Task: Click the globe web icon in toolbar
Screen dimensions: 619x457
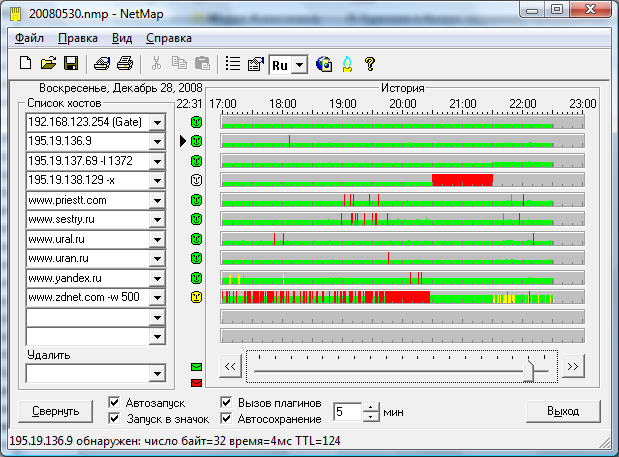Action: (x=324, y=64)
